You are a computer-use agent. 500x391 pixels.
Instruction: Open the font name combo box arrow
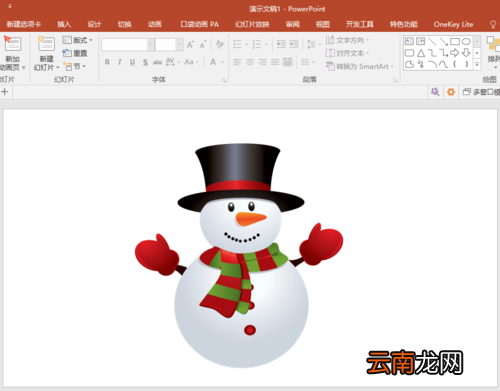[151, 44]
